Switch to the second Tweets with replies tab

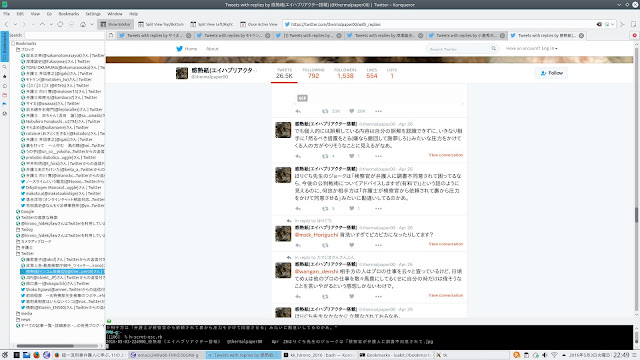coord(233,36)
